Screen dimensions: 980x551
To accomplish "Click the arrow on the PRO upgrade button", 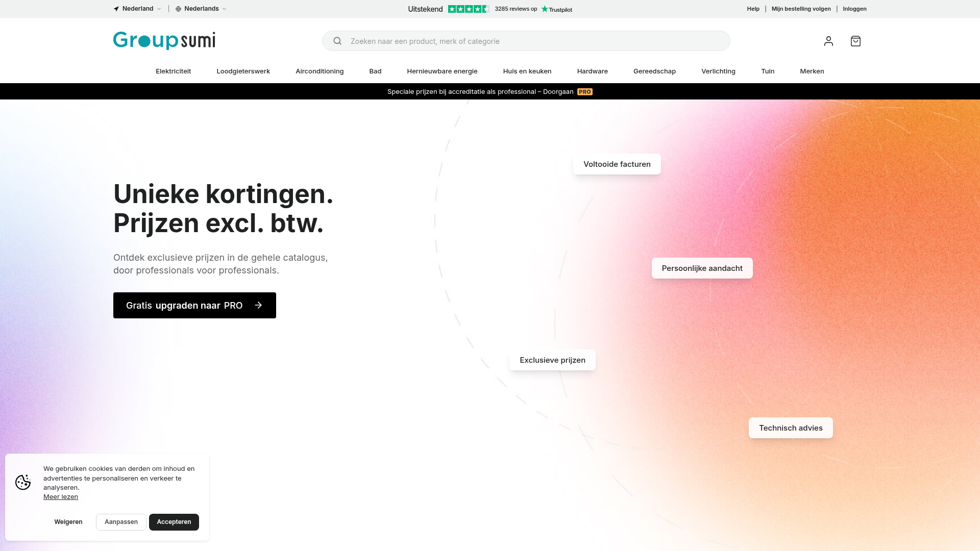I will coord(258,305).
